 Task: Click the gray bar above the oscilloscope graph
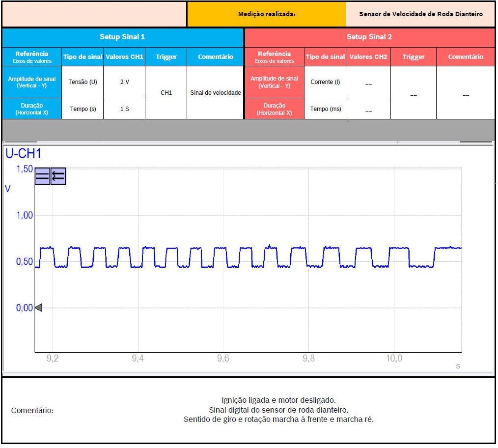(248, 130)
